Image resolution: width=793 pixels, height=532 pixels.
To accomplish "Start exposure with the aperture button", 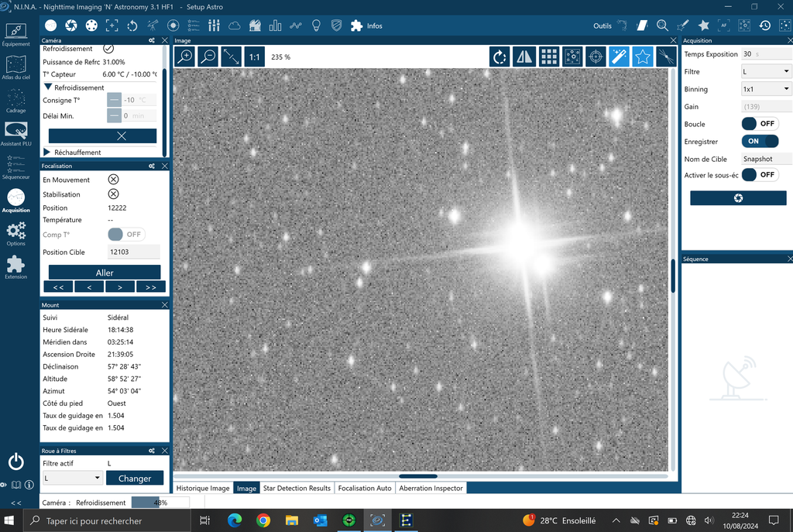I will pos(738,197).
